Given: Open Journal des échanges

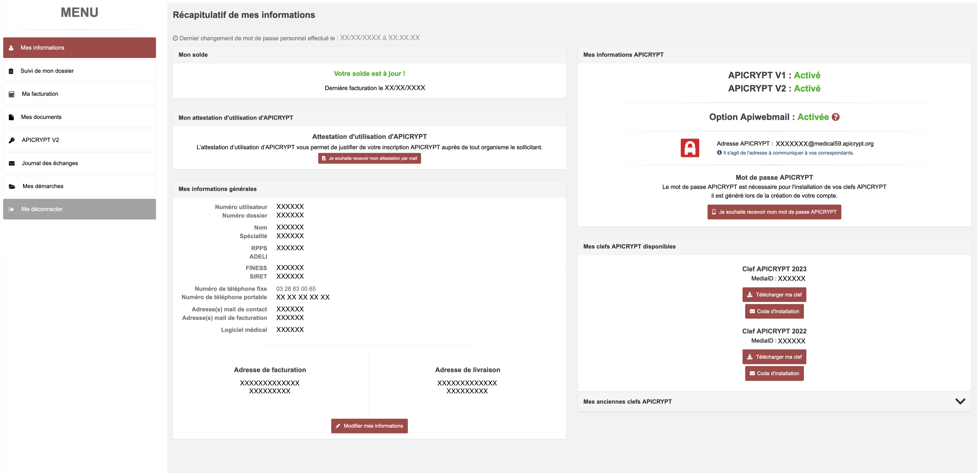Looking at the screenshot, I should pyautogui.click(x=79, y=163).
